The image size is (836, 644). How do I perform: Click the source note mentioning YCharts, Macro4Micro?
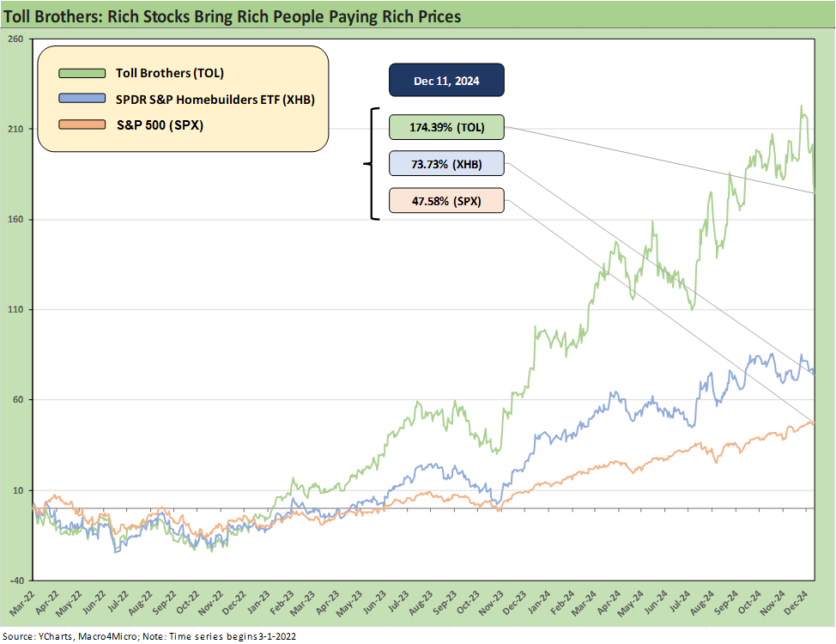click(x=149, y=636)
